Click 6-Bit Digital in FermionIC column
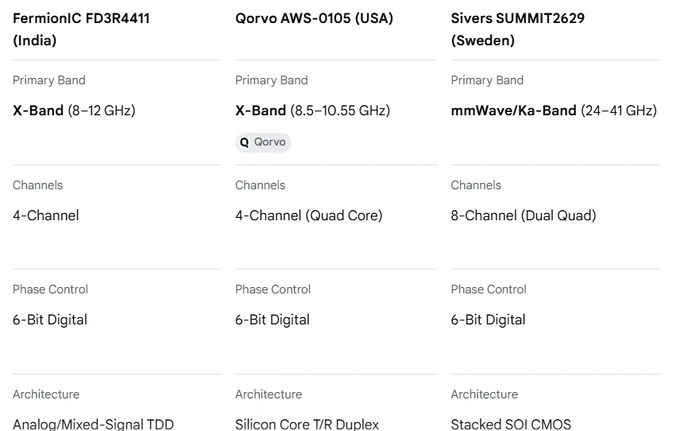Viewport: 680px width, 431px height. (50, 320)
